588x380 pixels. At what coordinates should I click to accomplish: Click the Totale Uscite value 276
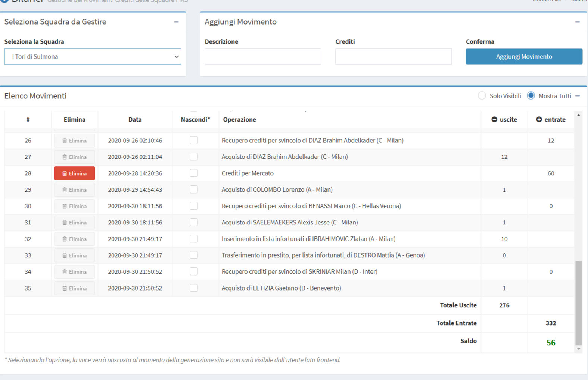coord(504,305)
